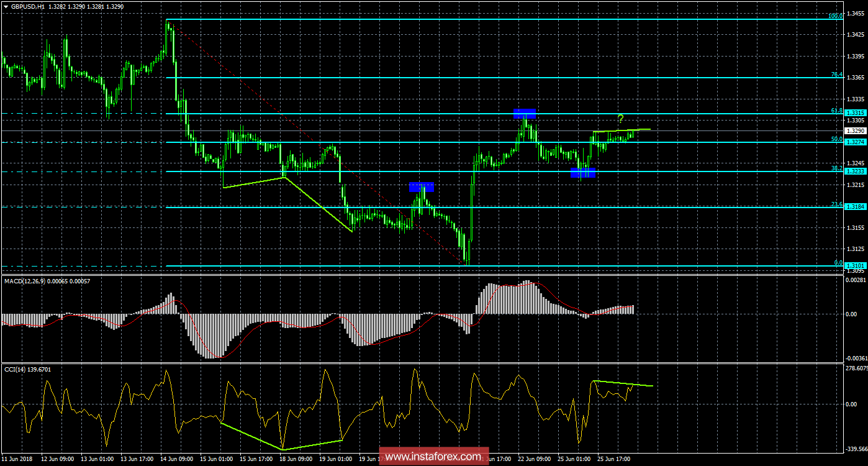
Task: Click the 1.3425 price scale value
Action: coord(855,35)
